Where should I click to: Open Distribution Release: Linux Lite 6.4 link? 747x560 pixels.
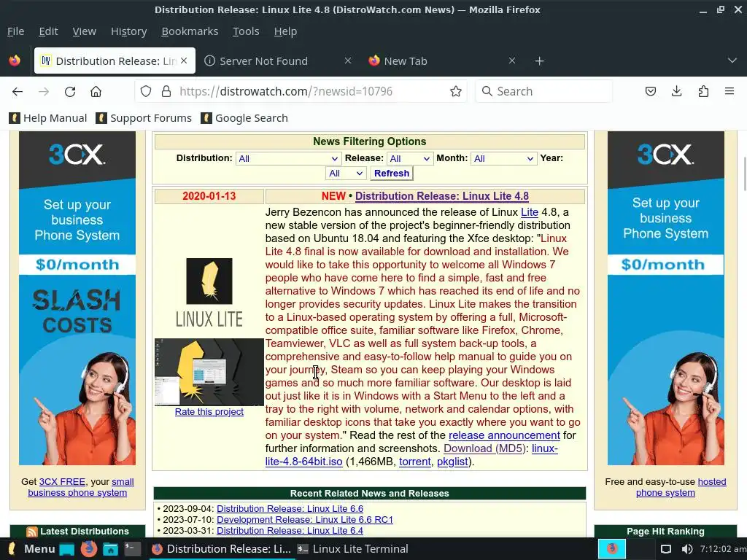pyautogui.click(x=290, y=531)
